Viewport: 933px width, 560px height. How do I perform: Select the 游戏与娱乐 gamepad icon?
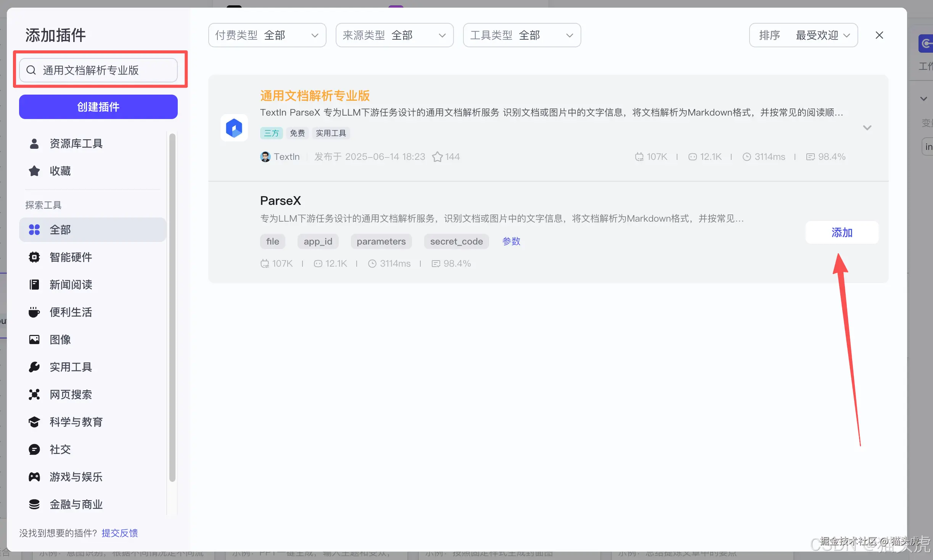coord(34,477)
